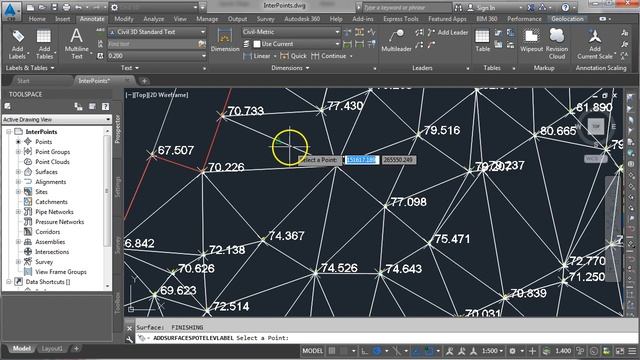
Task: Click the Points item in Prospector
Action: click(43, 142)
